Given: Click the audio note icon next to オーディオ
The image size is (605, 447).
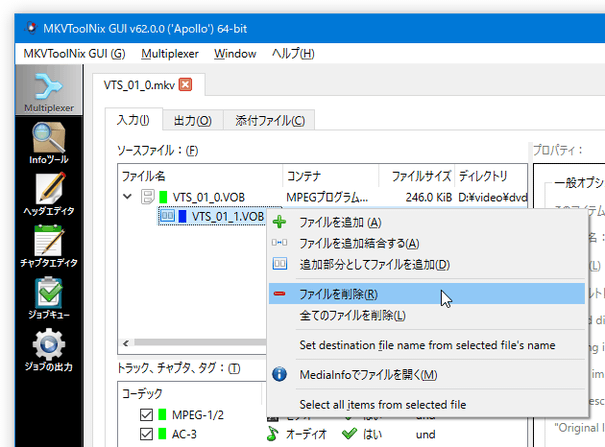Looking at the screenshot, I should click(273, 434).
